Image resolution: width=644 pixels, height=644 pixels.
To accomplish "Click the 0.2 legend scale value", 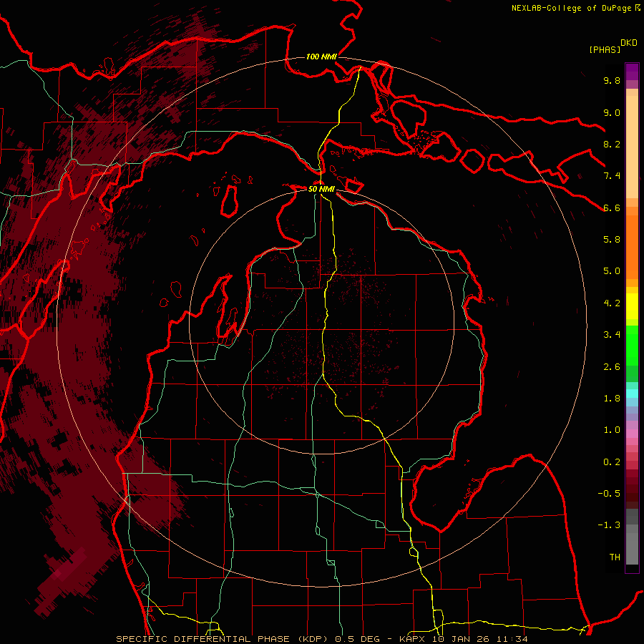I will click(612, 462).
